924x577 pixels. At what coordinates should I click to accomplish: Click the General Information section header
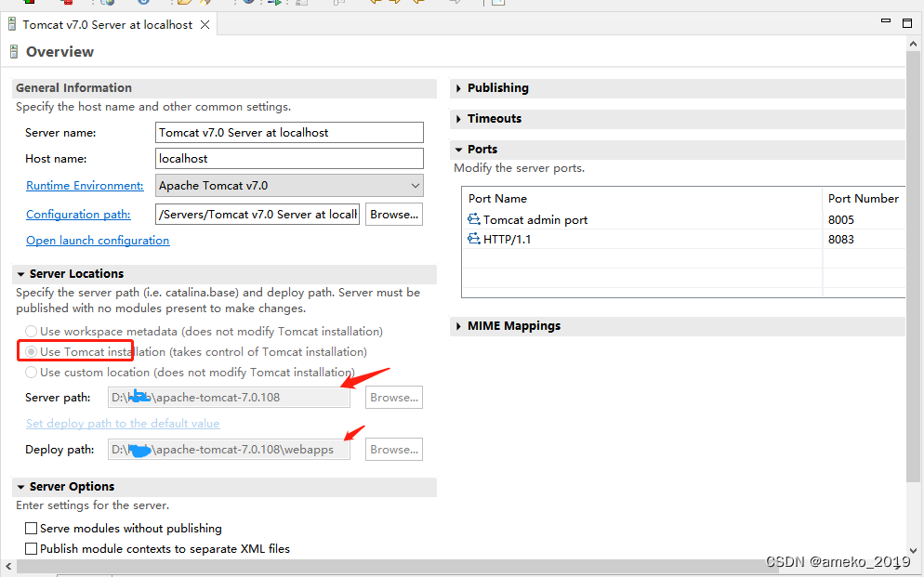[224, 87]
